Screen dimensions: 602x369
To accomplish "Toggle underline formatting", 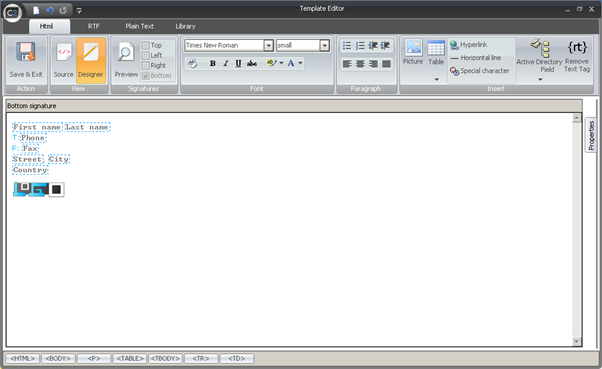I will [x=238, y=63].
